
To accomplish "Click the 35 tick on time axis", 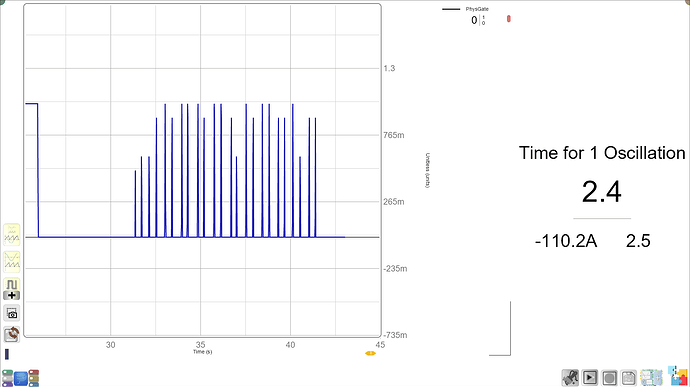I will click(x=200, y=345).
